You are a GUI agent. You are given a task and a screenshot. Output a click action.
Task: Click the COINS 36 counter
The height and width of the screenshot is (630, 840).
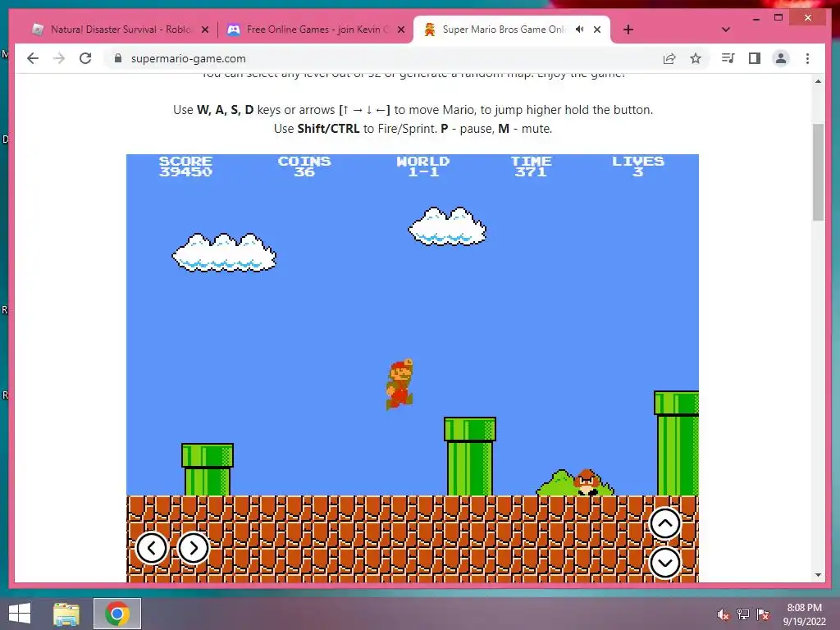304,166
